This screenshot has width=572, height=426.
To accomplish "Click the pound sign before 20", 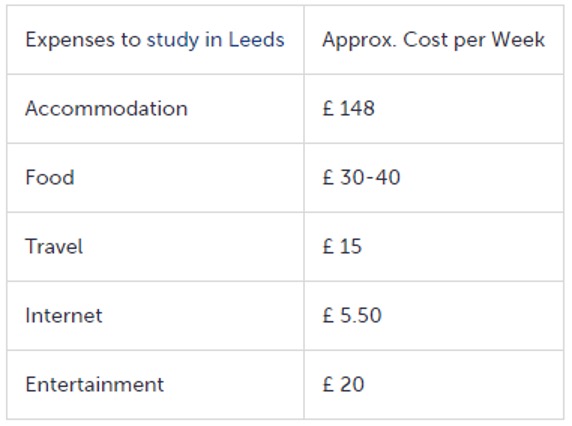I will pos(328,384).
